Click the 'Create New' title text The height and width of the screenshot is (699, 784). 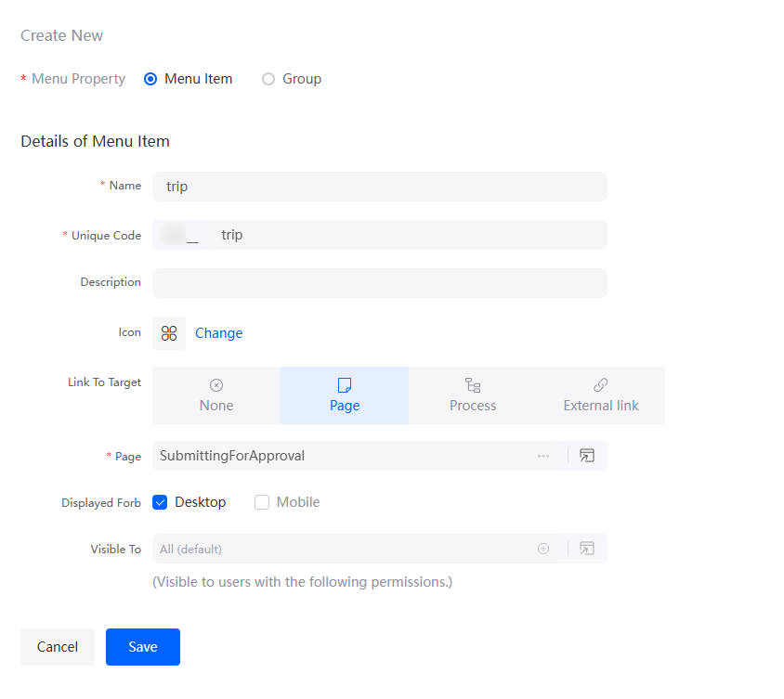62,35
